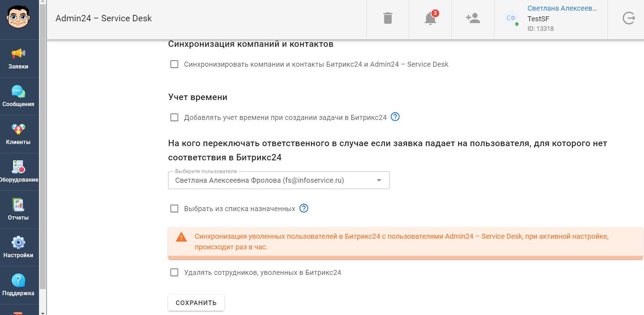The image size is (644, 315).
Task: Open the trash bin icon in header
Action: (388, 18)
